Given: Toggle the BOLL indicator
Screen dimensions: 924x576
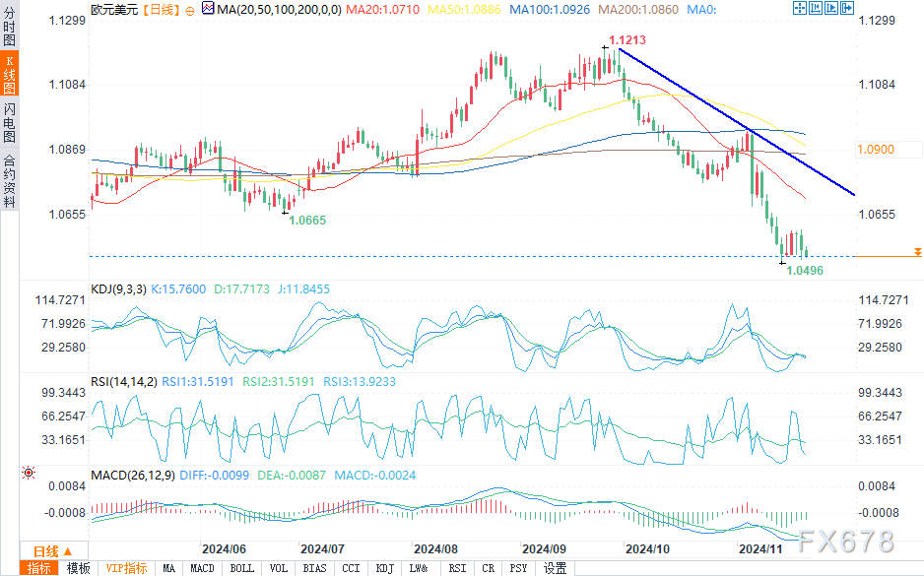Looking at the screenshot, I should click(241, 568).
